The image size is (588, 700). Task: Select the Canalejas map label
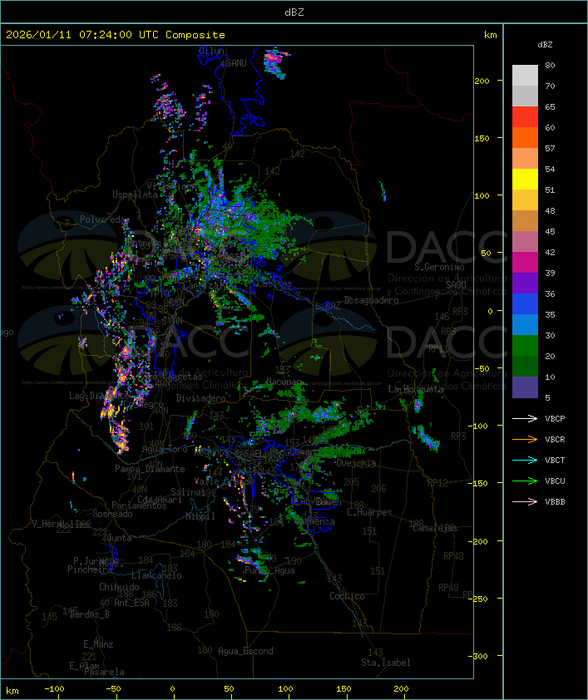click(x=435, y=528)
